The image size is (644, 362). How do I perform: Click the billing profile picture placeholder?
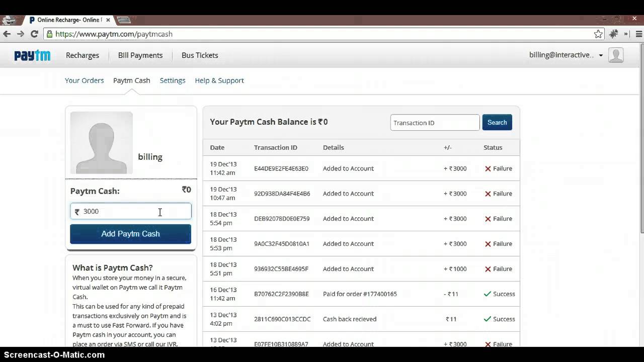click(x=102, y=143)
